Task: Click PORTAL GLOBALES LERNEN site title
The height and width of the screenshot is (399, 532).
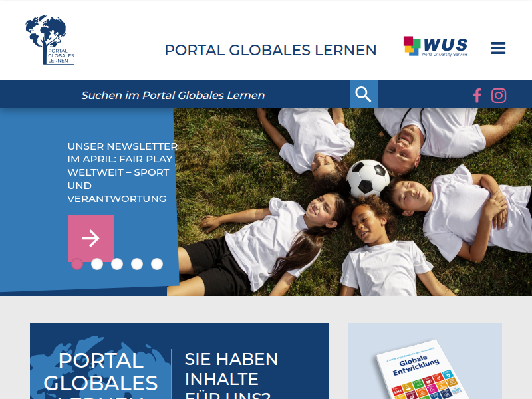Action: [x=271, y=49]
